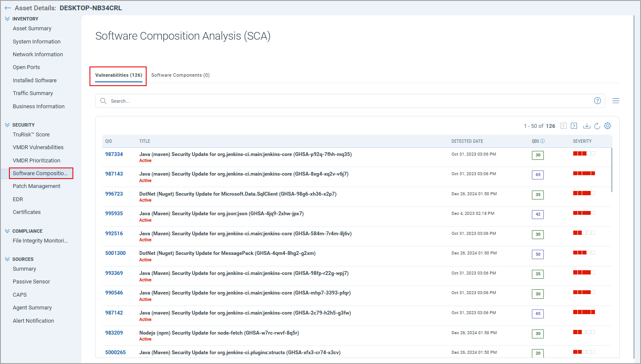The width and height of the screenshot is (641, 364).
Task: Open Open Ports page
Action: pyautogui.click(x=26, y=67)
